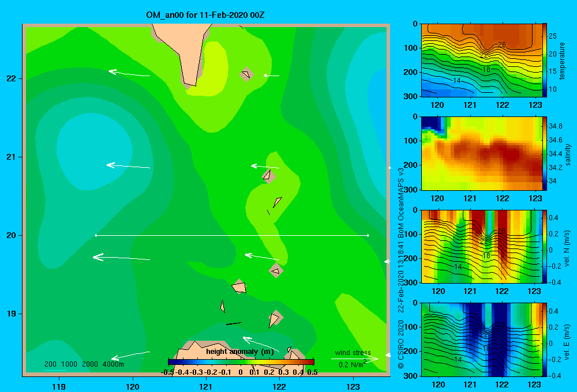
Task: Click the vel. N color scale bar
Action: pos(545,246)
